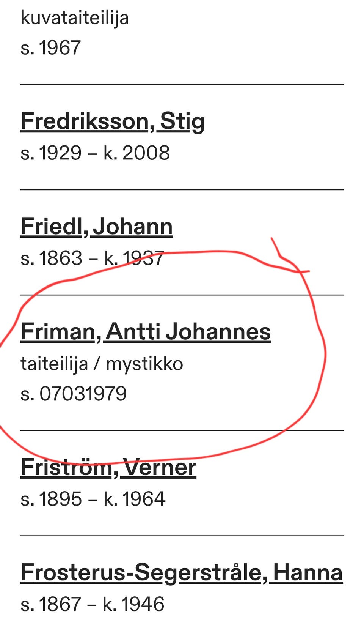
Task: Open the Friman, Antti Johannes link
Action: tap(146, 332)
